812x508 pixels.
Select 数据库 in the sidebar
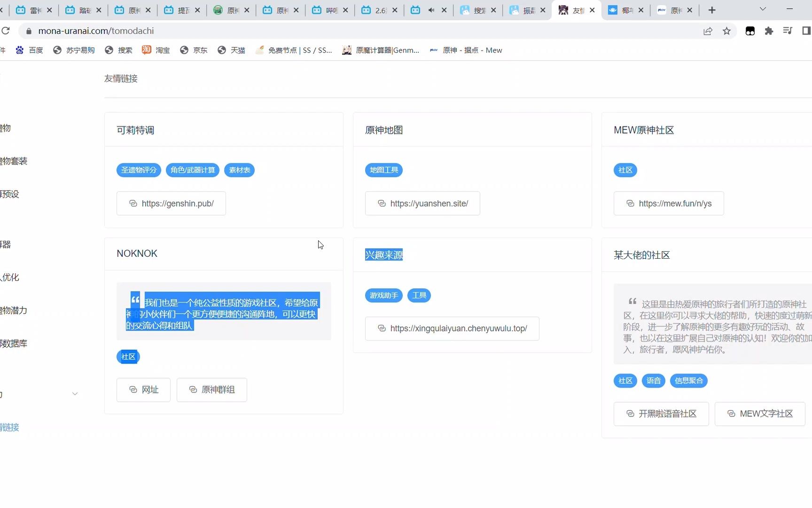click(x=14, y=343)
